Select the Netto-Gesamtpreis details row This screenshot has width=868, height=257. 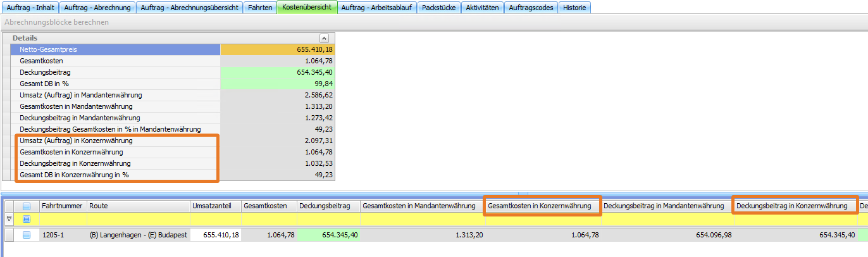pyautogui.click(x=115, y=49)
